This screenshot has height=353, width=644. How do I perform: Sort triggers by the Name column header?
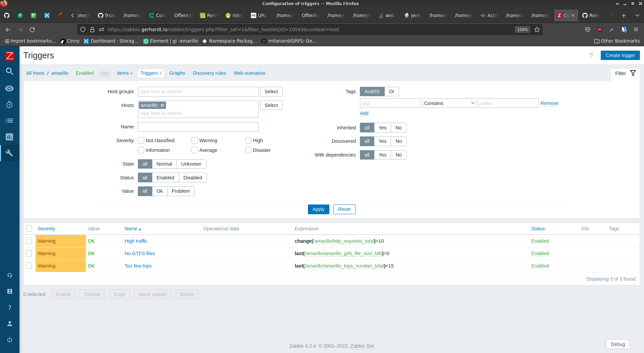pyautogui.click(x=131, y=229)
